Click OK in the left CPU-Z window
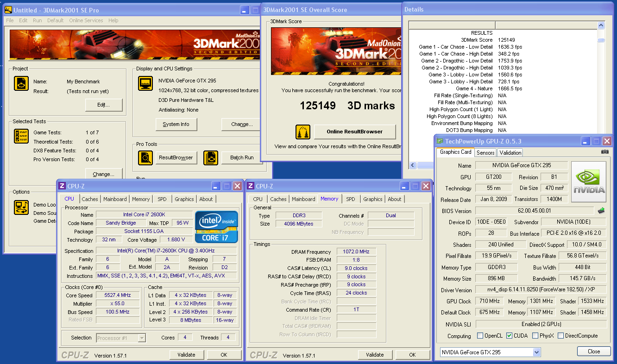 (x=224, y=355)
